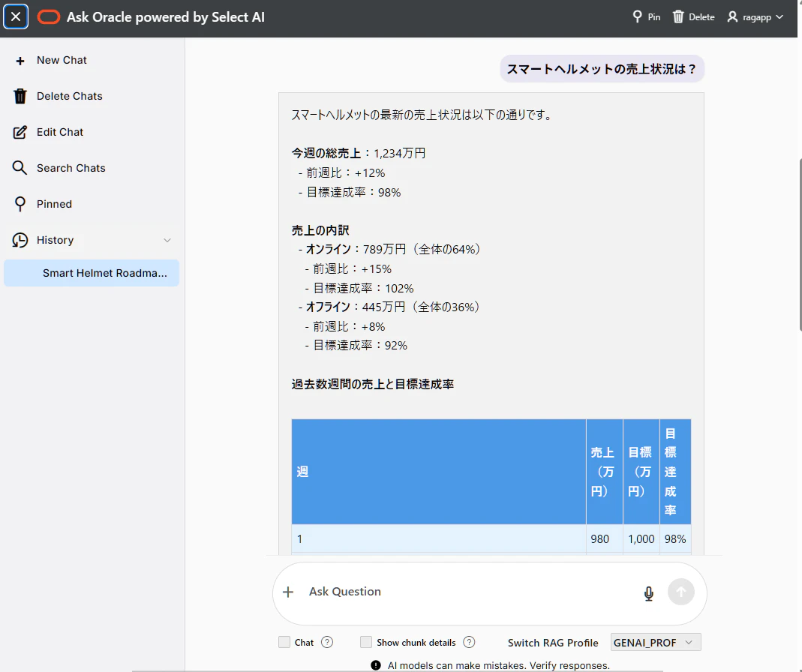Click the table header 売上（万円）
This screenshot has height=672, width=802.
tap(604, 472)
